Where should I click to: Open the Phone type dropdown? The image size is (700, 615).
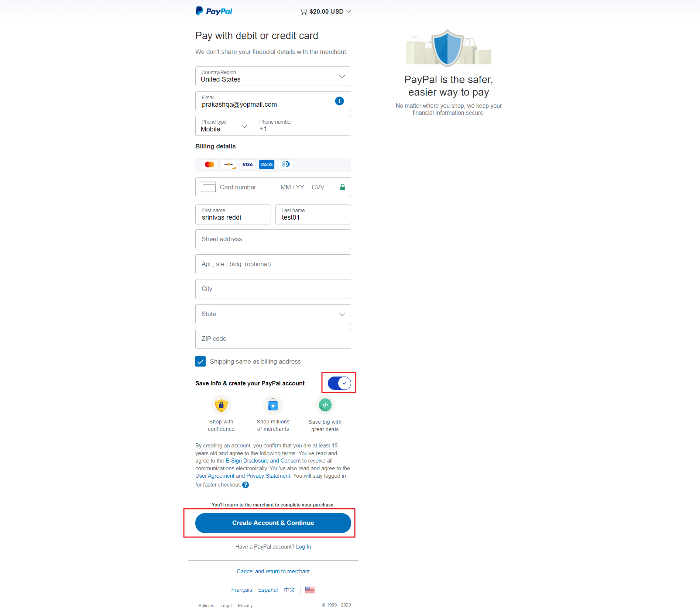coord(224,126)
